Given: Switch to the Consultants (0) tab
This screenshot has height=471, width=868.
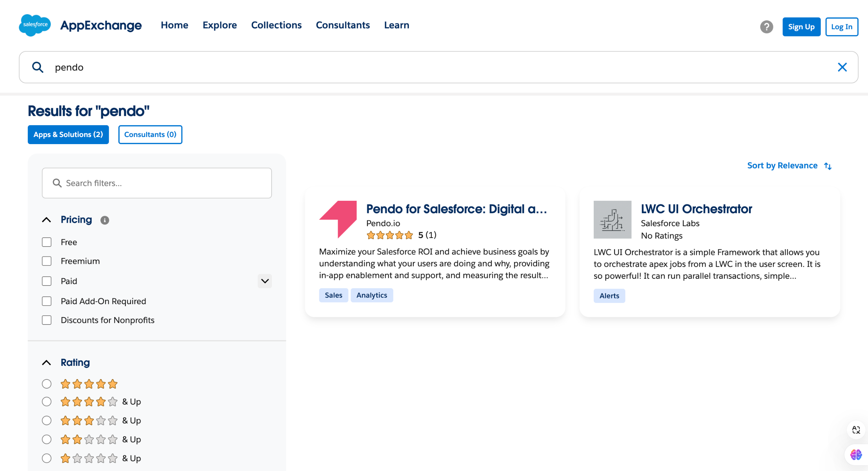Looking at the screenshot, I should click(x=150, y=135).
